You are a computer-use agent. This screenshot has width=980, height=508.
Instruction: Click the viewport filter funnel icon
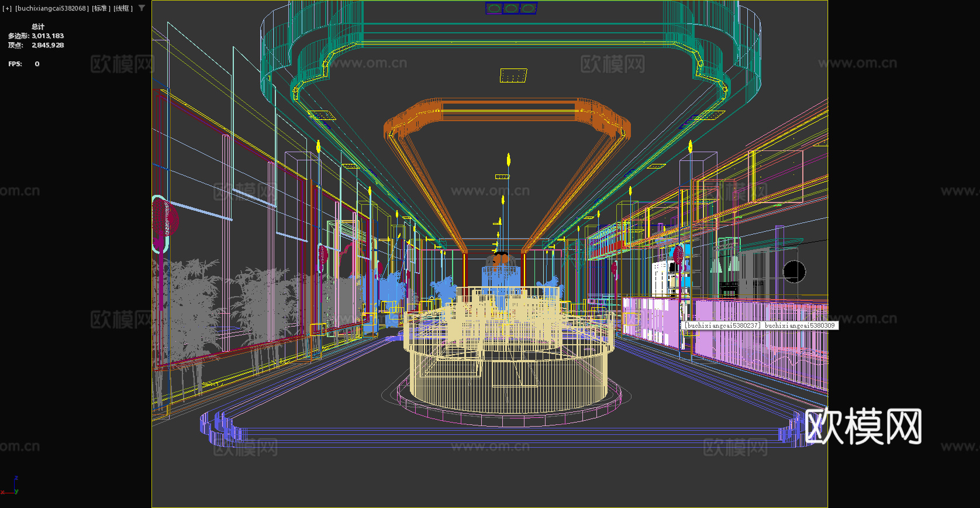[142, 8]
